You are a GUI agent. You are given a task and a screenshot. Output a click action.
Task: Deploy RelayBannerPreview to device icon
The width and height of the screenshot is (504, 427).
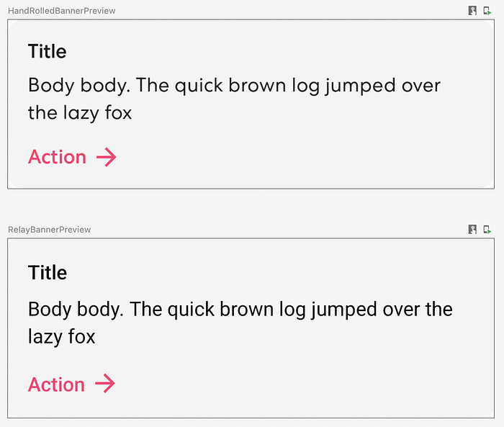click(487, 230)
